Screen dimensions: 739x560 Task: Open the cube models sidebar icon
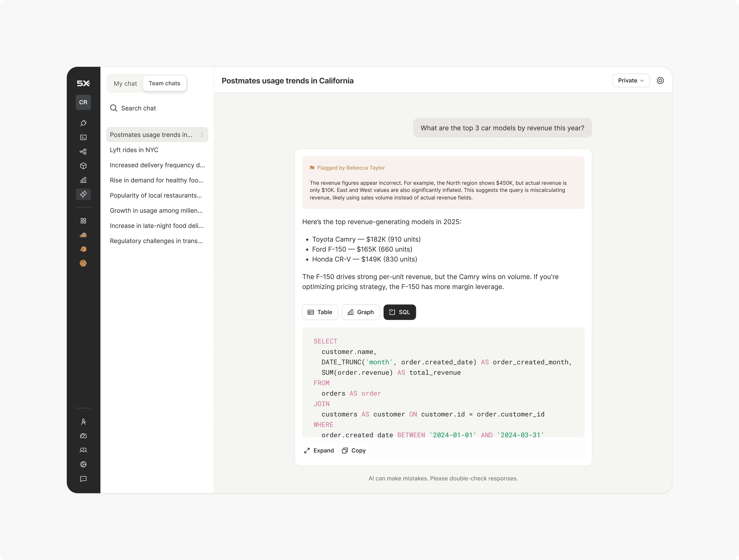(83, 166)
